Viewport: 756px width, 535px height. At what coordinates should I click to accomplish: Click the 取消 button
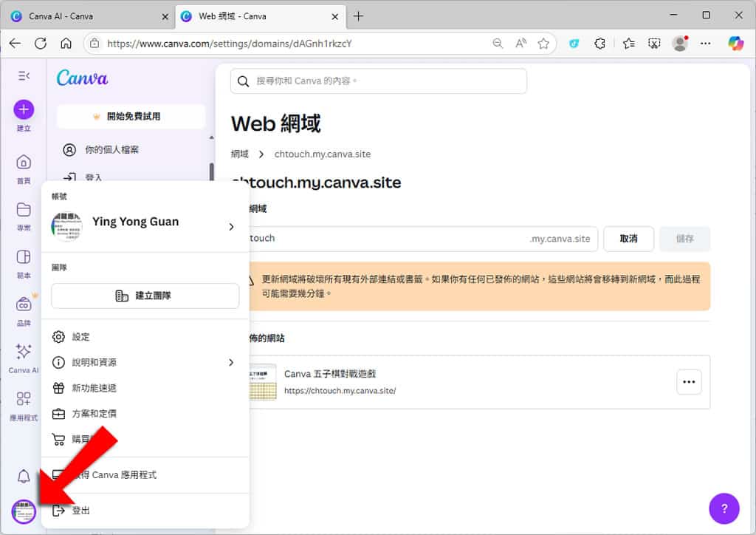coord(629,239)
